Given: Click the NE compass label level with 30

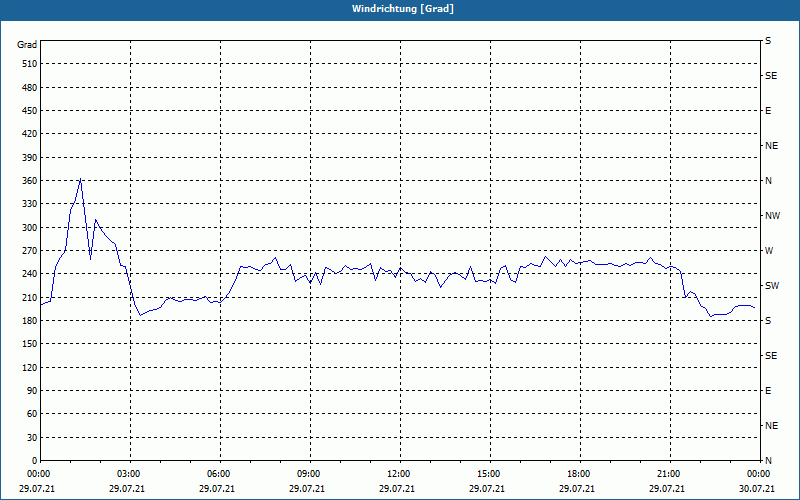Looking at the screenshot, I should pyautogui.click(x=771, y=426).
